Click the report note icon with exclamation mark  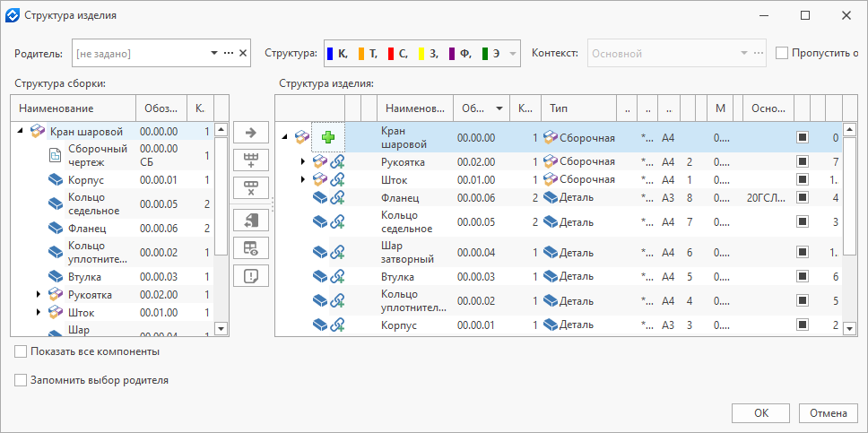[251, 276]
